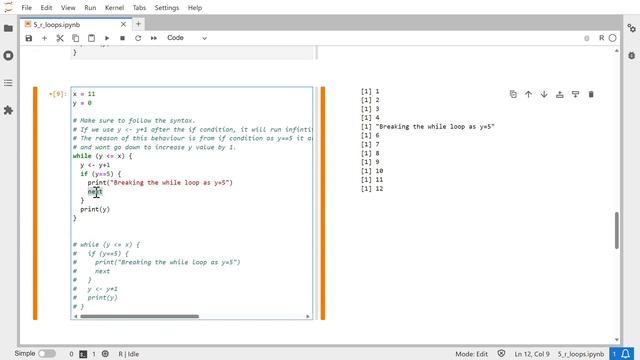This screenshot has width=640, height=360.
Task: Click the orange cell collapser bar on left
Action: click(36, 203)
